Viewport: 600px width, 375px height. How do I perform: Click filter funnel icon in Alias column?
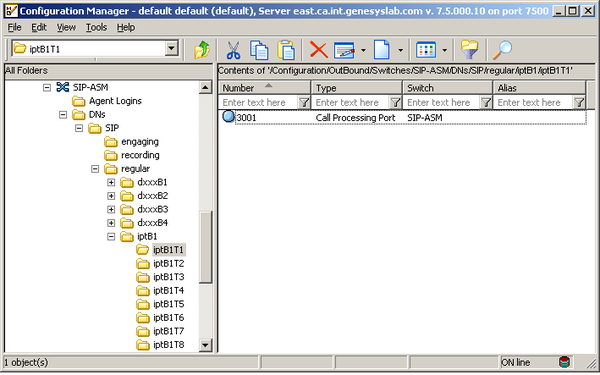pyautogui.click(x=579, y=103)
